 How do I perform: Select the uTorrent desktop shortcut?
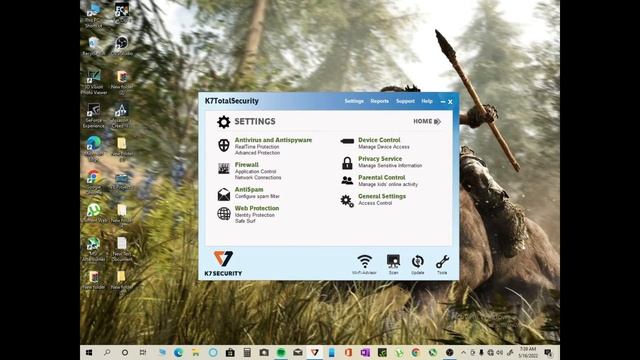(93, 213)
